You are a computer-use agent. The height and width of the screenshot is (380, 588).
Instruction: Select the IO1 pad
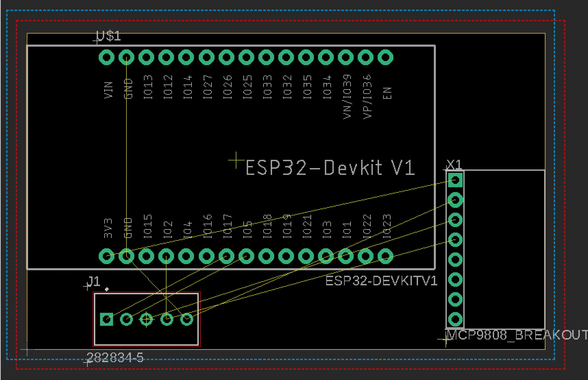point(345,256)
